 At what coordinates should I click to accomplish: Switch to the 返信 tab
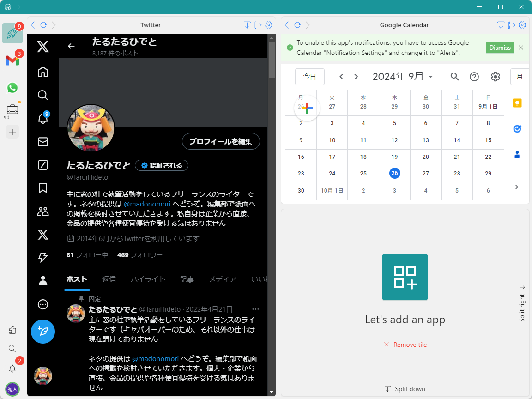(x=109, y=279)
